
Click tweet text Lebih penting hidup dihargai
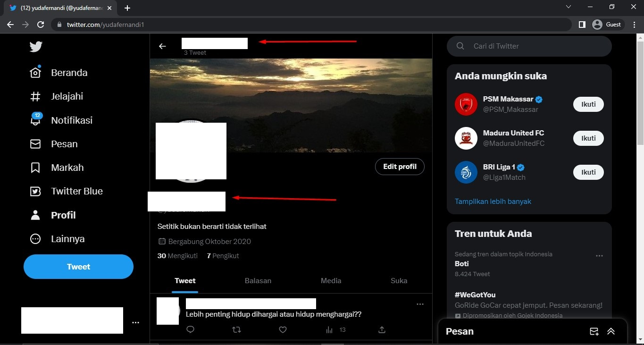coord(274,314)
